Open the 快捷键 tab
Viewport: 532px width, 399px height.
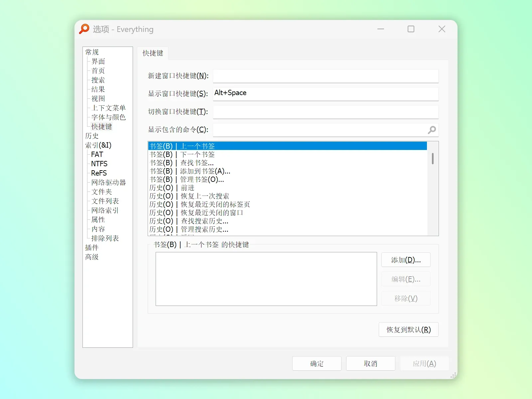point(153,53)
